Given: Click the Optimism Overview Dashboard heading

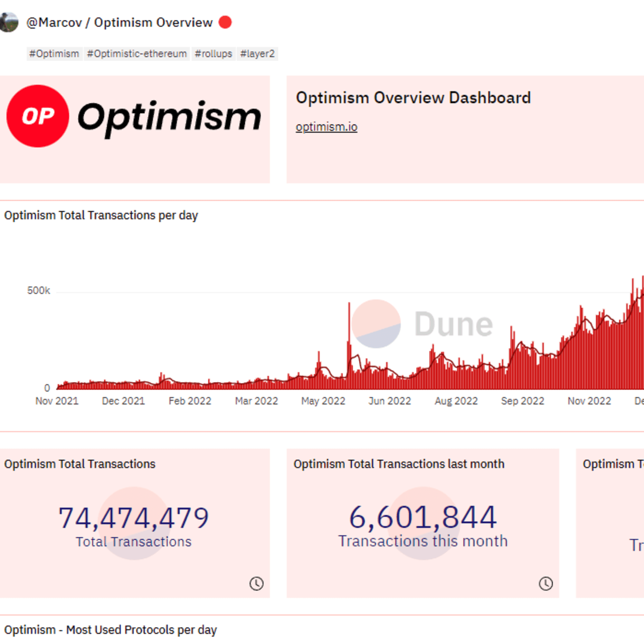Looking at the screenshot, I should point(413,98).
